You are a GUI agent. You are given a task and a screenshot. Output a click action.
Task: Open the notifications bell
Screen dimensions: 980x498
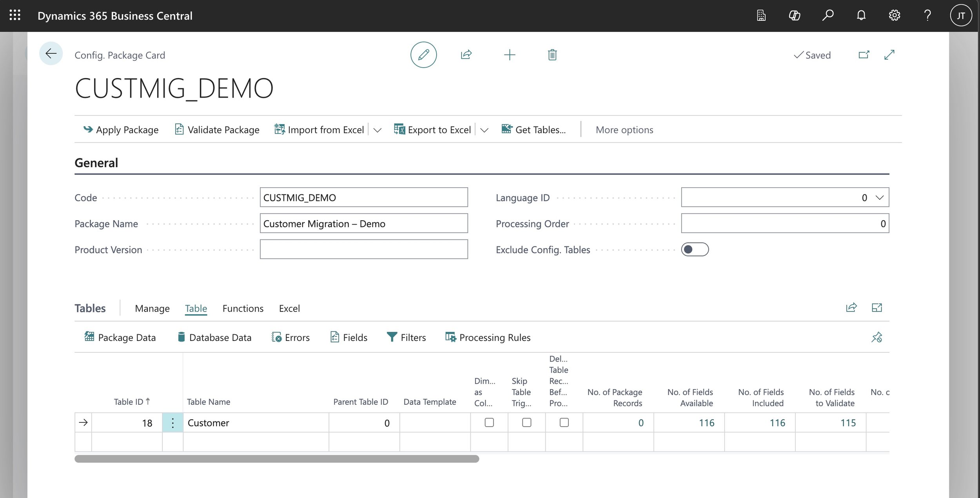(x=861, y=15)
